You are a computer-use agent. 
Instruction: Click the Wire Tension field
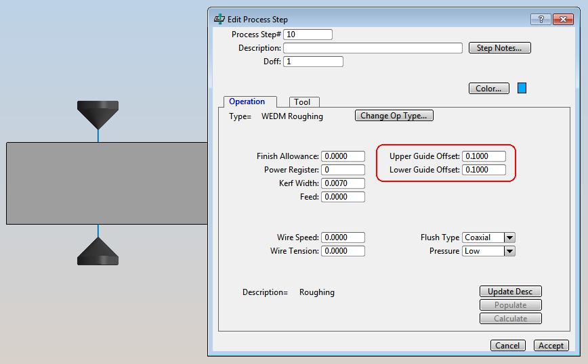[343, 251]
